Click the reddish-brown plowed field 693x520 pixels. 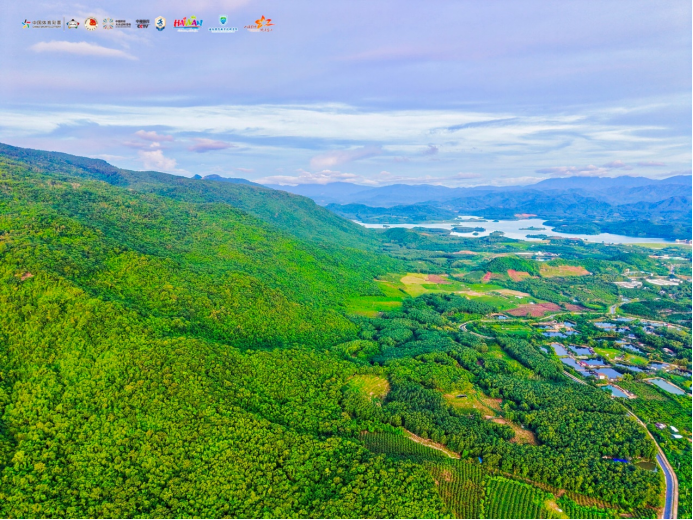(533, 310)
